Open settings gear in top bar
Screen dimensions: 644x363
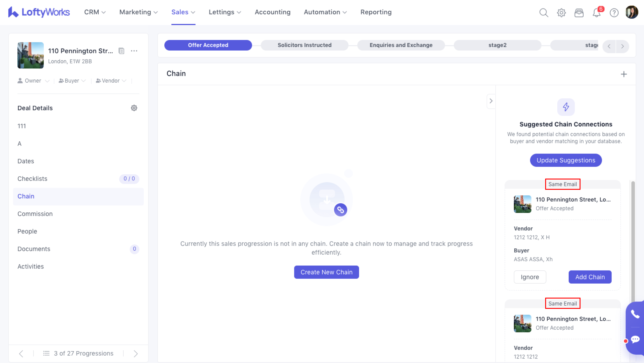[561, 13]
